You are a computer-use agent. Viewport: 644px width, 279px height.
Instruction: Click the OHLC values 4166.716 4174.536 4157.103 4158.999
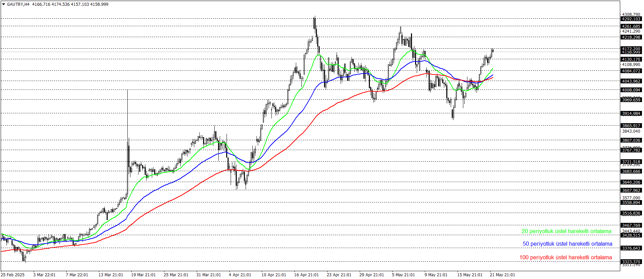(70, 4)
